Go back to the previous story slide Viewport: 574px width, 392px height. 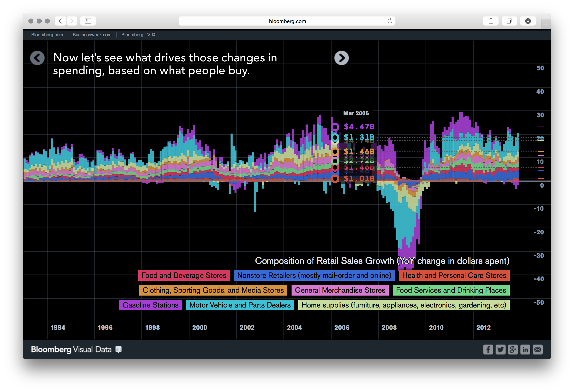37,58
